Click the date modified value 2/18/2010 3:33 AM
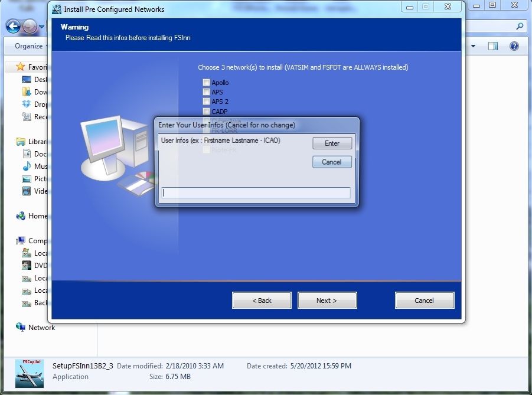Screen dimensions: 532x395 tap(195, 366)
